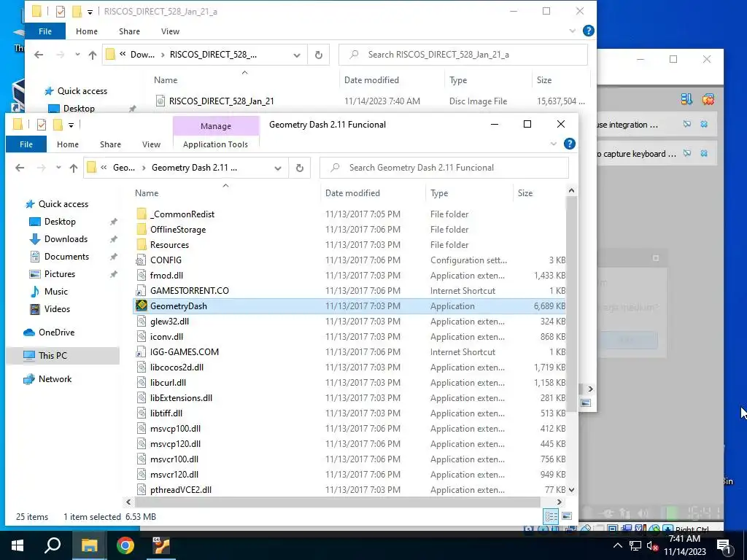This screenshot has height=560, width=747.
Task: Open Network in navigation pane
Action: (55, 379)
